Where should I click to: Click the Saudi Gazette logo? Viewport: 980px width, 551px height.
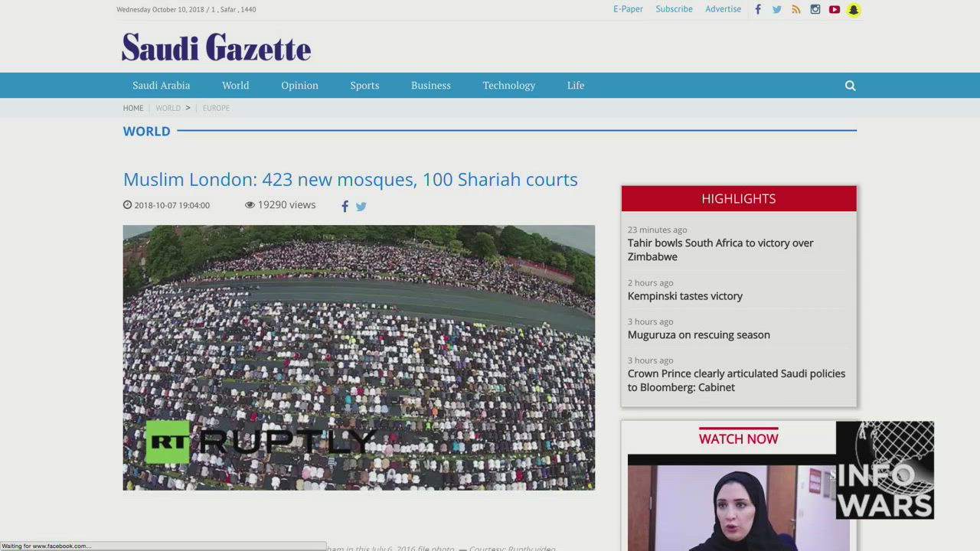coord(216,47)
